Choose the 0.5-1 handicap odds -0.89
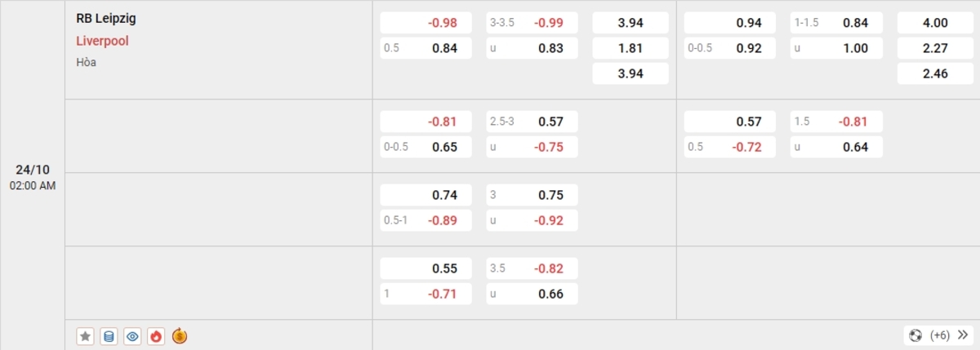 click(426, 220)
